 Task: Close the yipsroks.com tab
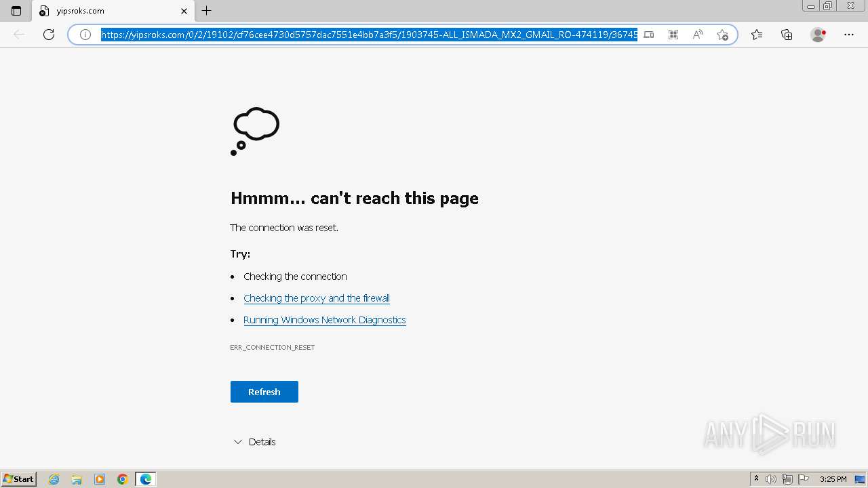click(x=184, y=11)
